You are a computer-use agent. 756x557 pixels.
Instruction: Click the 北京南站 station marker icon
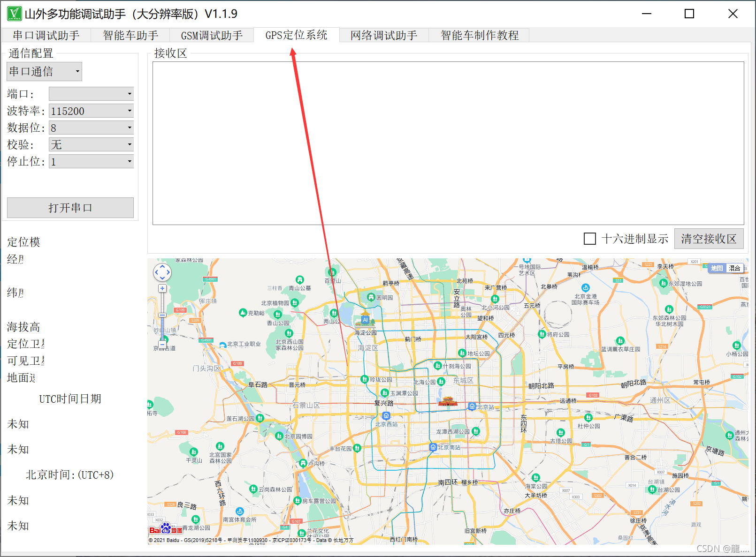coord(433,447)
